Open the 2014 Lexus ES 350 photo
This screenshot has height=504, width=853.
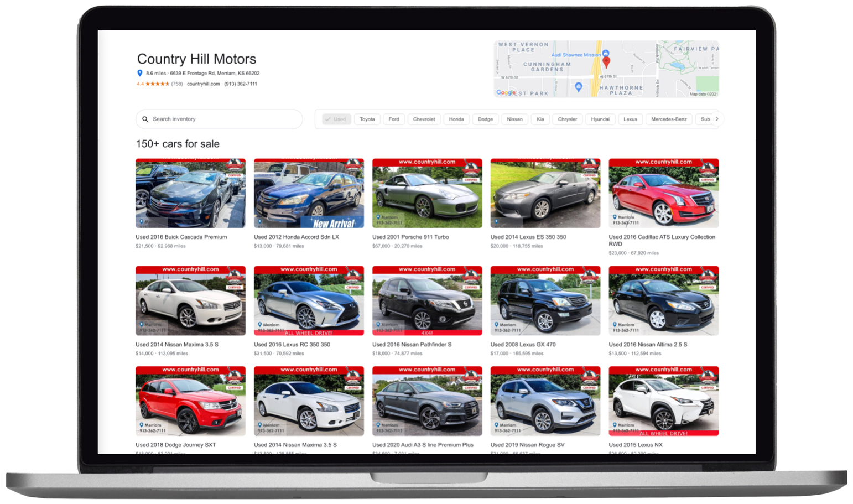tap(545, 193)
